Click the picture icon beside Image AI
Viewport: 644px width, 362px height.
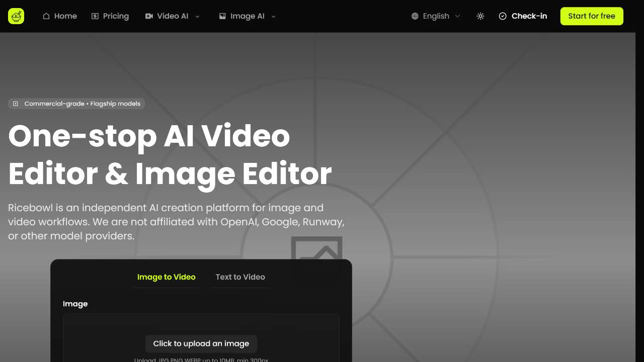(x=222, y=16)
